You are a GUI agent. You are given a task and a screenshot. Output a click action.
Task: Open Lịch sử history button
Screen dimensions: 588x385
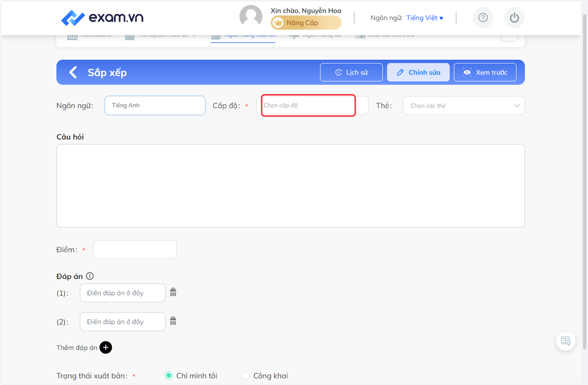pyautogui.click(x=351, y=72)
